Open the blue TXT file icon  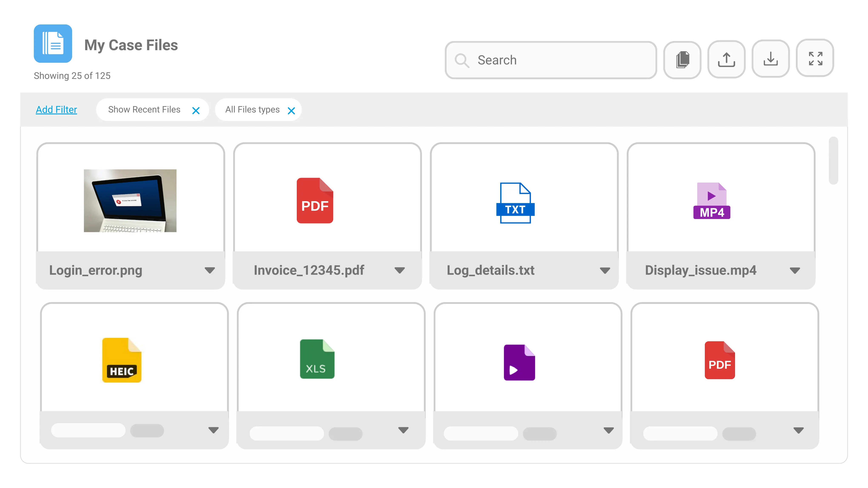pyautogui.click(x=515, y=203)
